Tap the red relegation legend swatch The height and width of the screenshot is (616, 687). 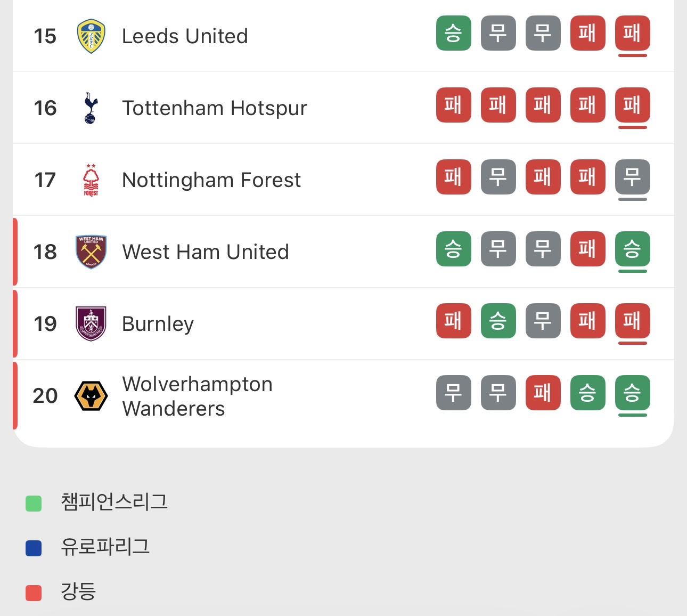(34, 593)
